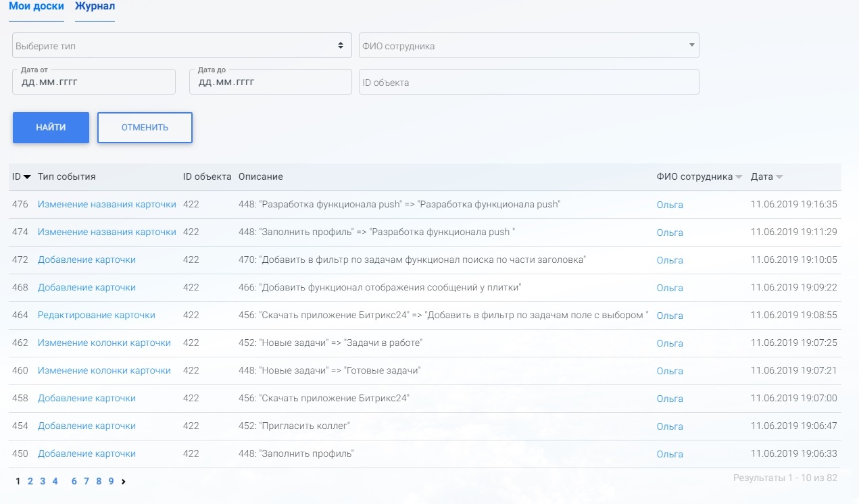The height and width of the screenshot is (504, 859).
Task: Go to next page using pagination arrow
Action: pyautogui.click(x=124, y=482)
